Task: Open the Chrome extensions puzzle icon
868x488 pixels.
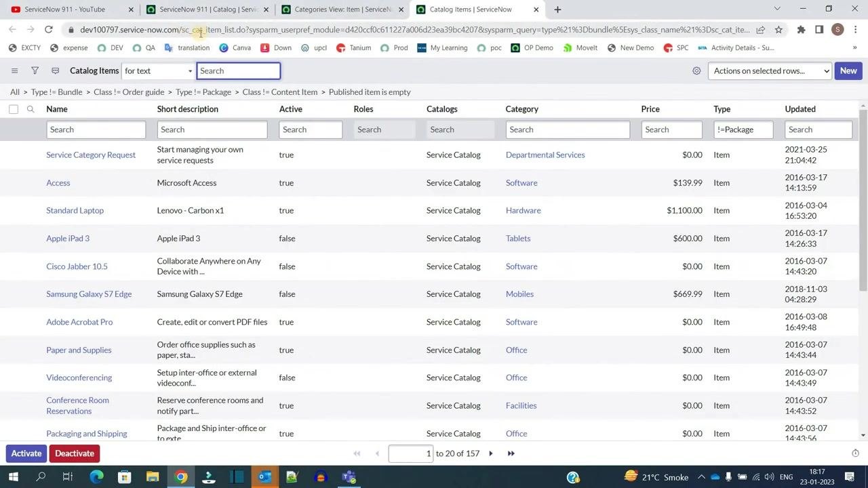Action: (x=801, y=30)
